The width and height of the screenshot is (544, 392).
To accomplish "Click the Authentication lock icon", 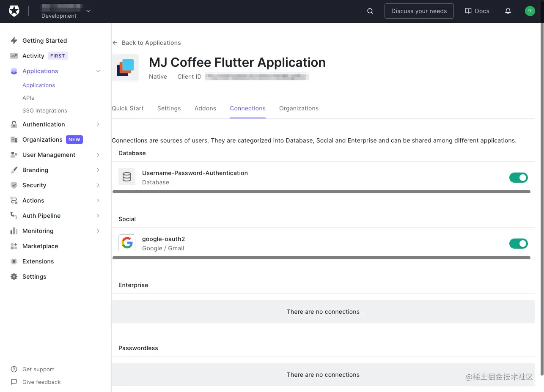I will pos(14,124).
